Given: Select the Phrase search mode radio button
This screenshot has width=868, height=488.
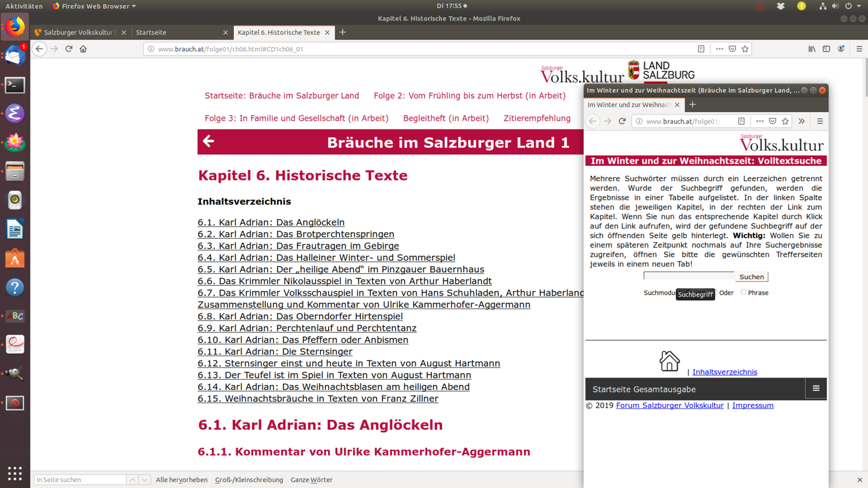Looking at the screenshot, I should pos(743,292).
